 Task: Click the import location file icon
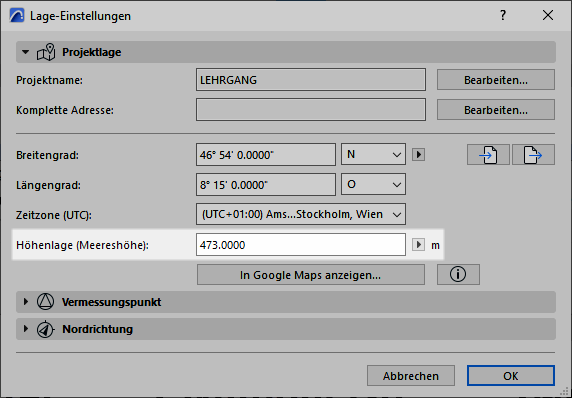488,155
